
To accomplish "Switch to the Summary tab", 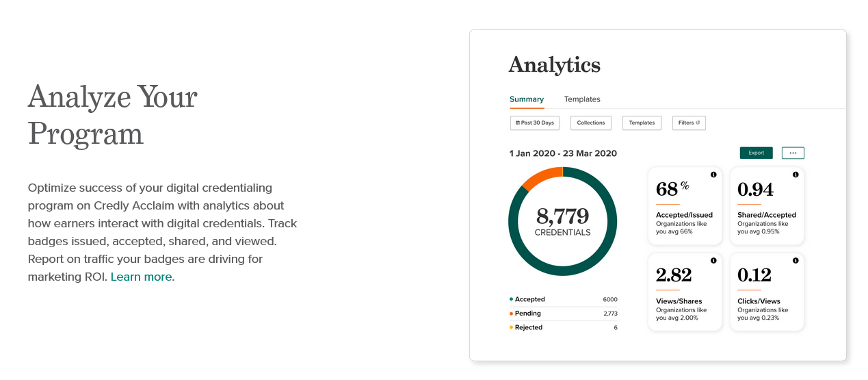I will pos(527,99).
